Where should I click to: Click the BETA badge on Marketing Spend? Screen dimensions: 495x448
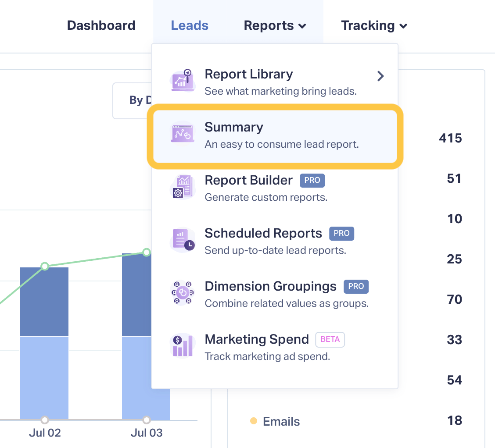tap(330, 340)
